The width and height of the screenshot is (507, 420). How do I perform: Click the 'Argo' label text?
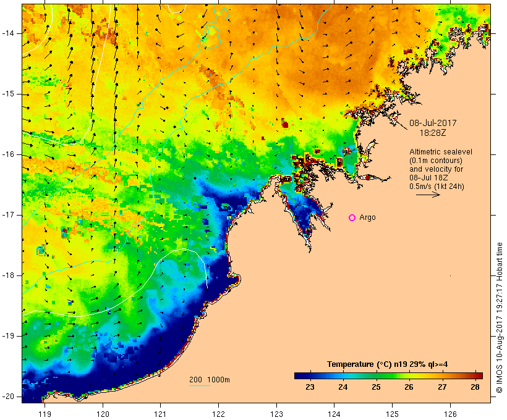point(368,217)
